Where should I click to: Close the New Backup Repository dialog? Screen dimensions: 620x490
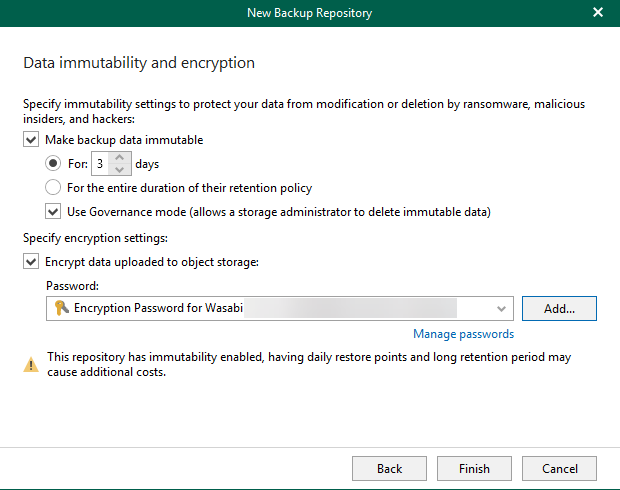pos(598,13)
